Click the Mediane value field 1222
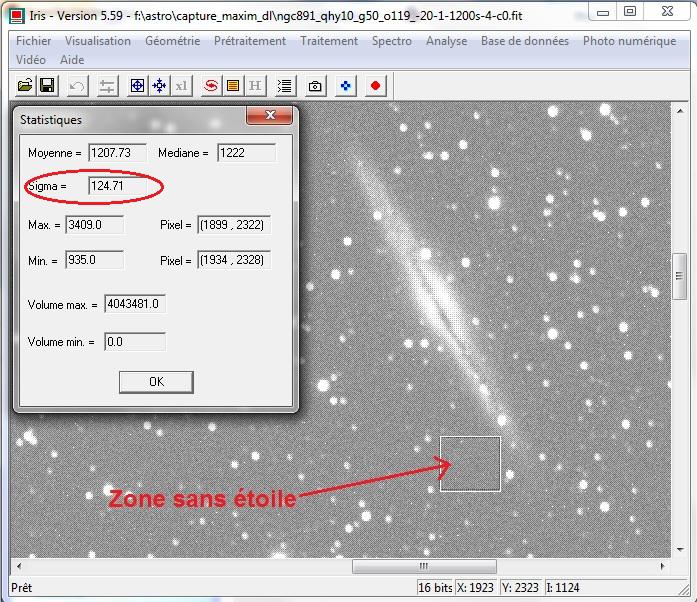This screenshot has height=602, width=697. tap(246, 153)
